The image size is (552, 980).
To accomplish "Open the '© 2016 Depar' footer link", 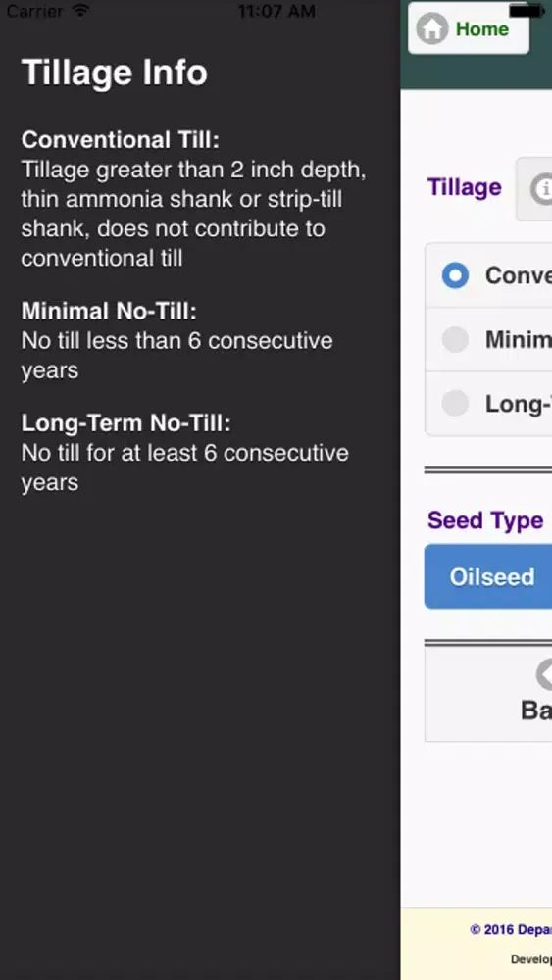I will coord(511,929).
